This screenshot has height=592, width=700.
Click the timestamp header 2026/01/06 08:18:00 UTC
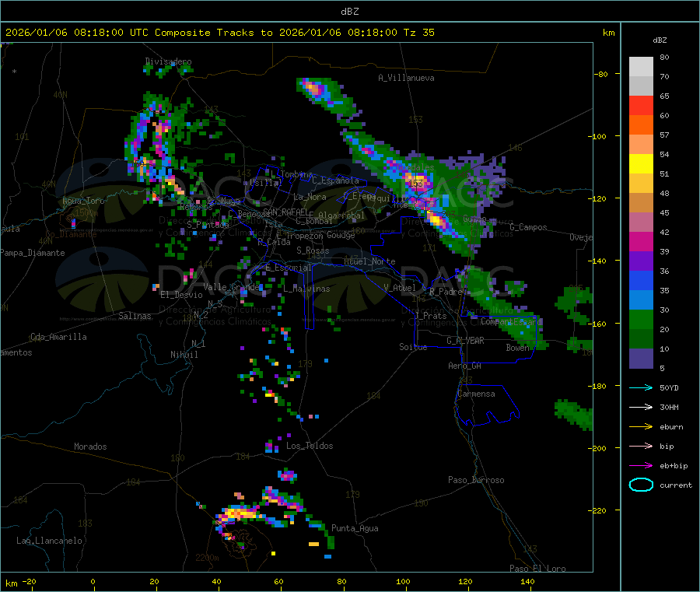tap(77, 33)
